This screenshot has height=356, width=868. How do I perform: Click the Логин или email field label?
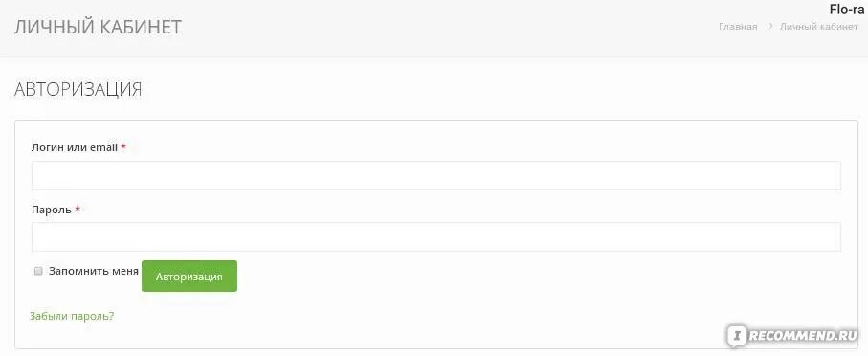[x=75, y=147]
